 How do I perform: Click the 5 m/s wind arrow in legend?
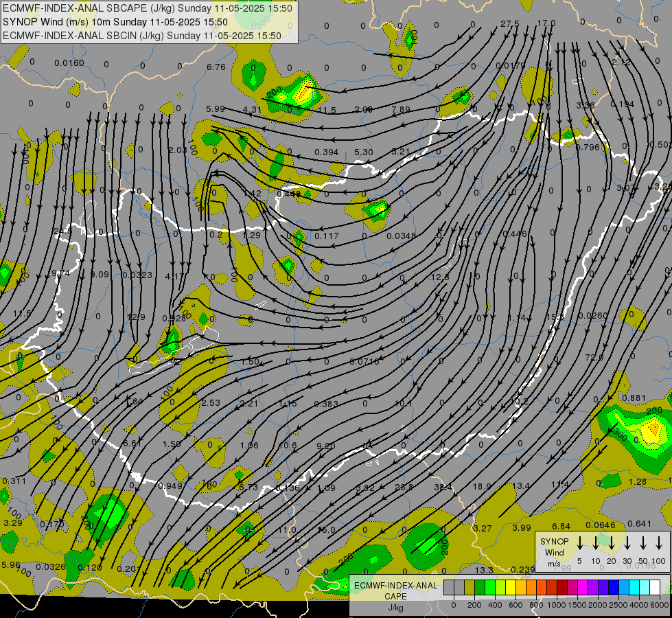579,543
